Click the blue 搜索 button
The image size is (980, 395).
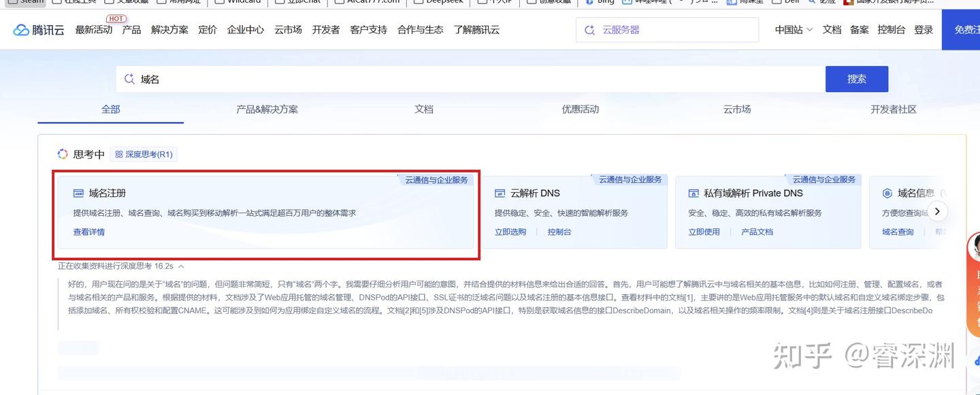[x=856, y=78]
